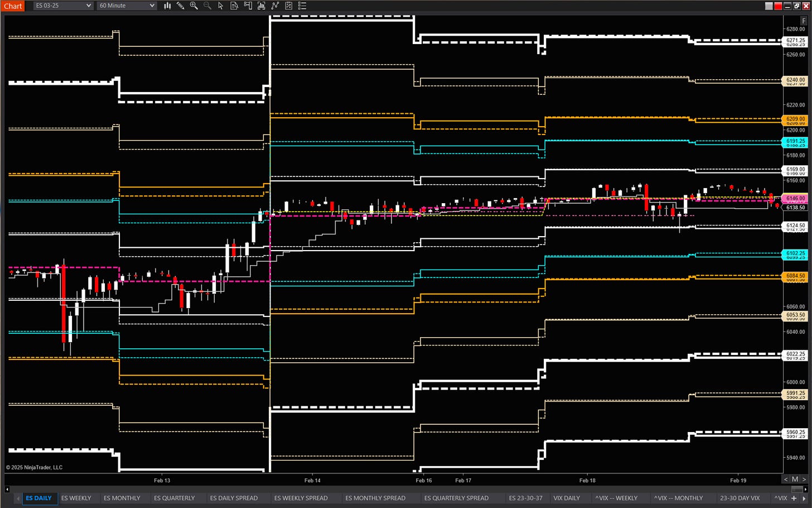Click the right arrow beside M button
Screen dimensions: 812x508
tap(804, 480)
